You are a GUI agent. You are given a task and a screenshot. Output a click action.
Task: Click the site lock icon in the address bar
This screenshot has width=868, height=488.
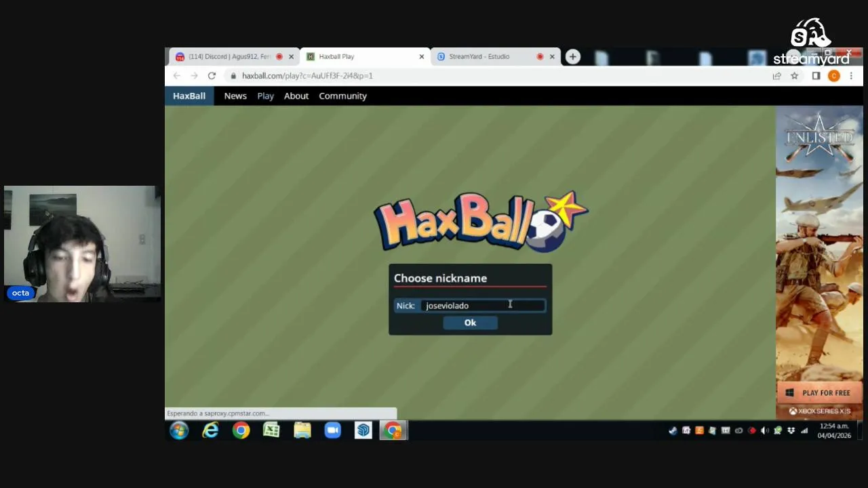pyautogui.click(x=233, y=76)
